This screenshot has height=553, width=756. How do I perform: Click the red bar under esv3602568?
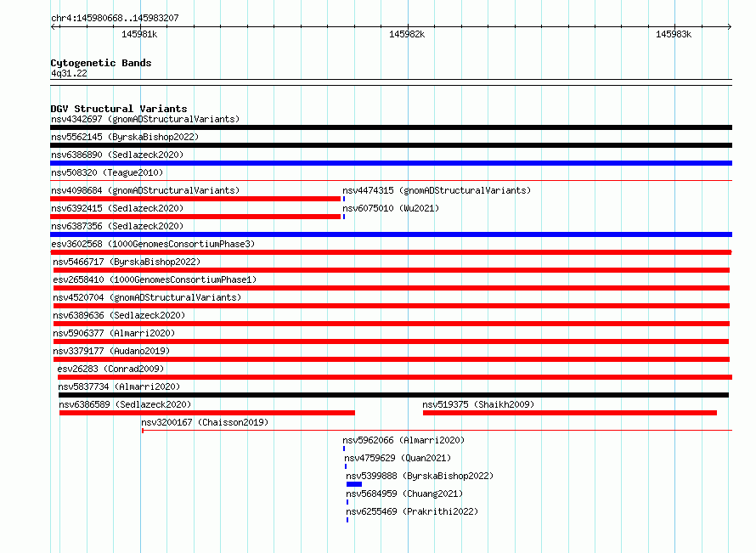click(x=391, y=252)
